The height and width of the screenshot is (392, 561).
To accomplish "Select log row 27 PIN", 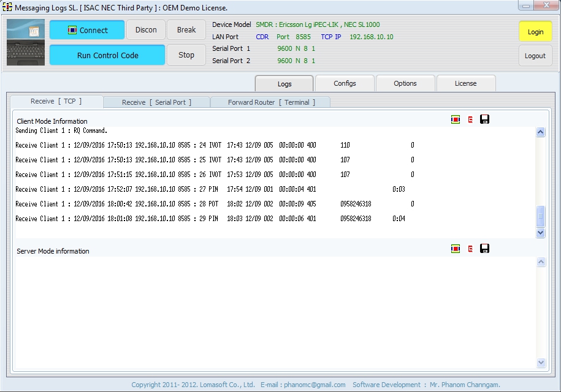I will 210,189.
